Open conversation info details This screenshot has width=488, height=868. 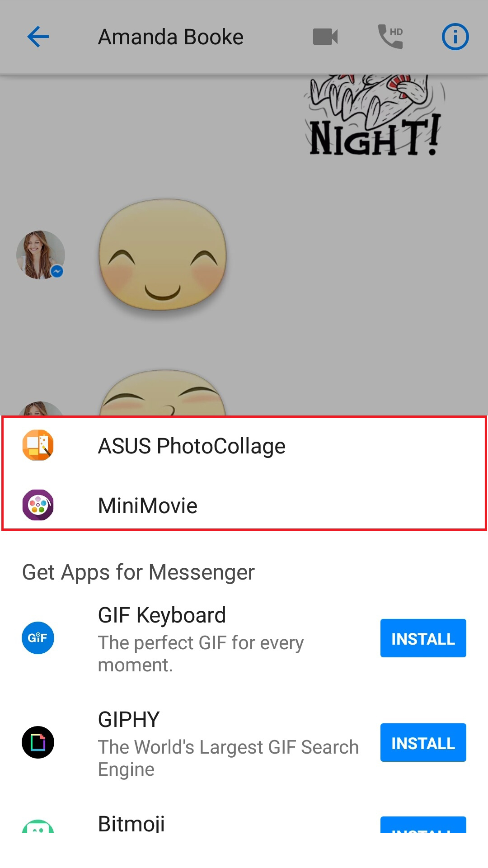point(455,37)
